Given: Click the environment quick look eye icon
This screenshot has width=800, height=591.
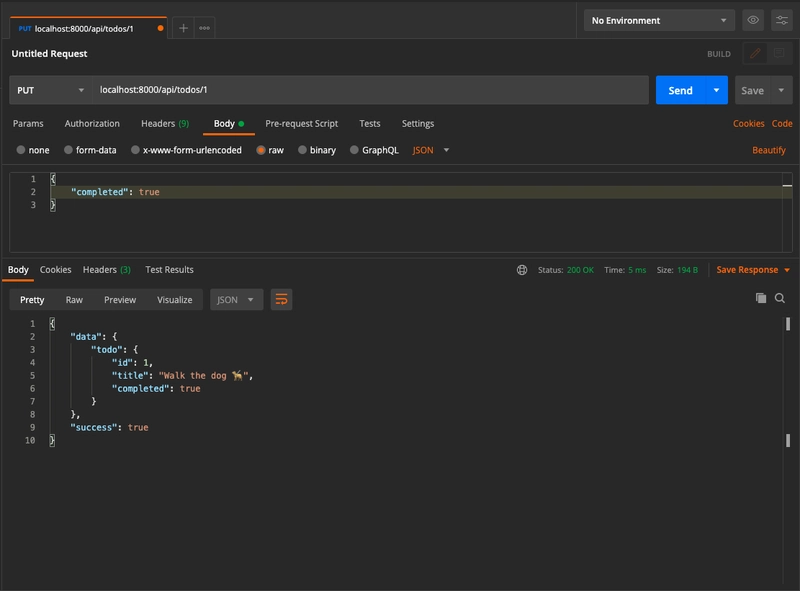Looking at the screenshot, I should point(753,20).
